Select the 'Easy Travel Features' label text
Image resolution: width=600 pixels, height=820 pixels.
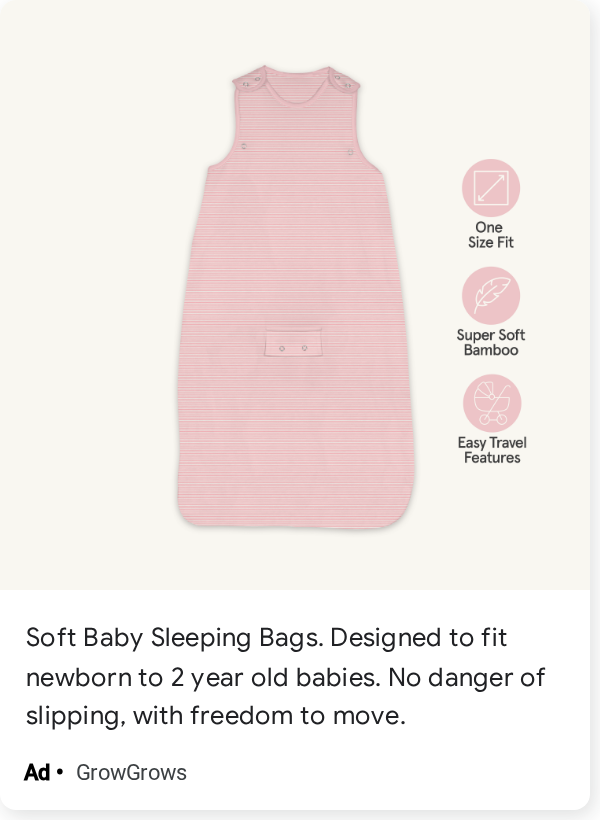[x=492, y=450]
